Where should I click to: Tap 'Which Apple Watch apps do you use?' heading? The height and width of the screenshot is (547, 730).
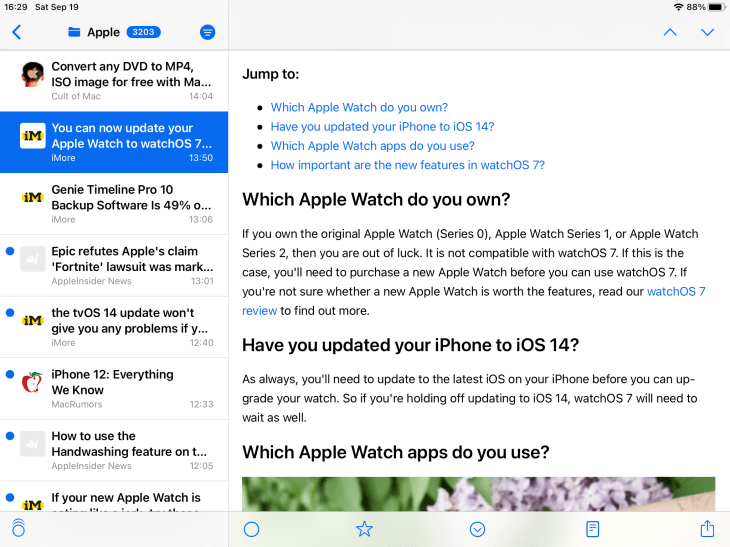click(396, 452)
